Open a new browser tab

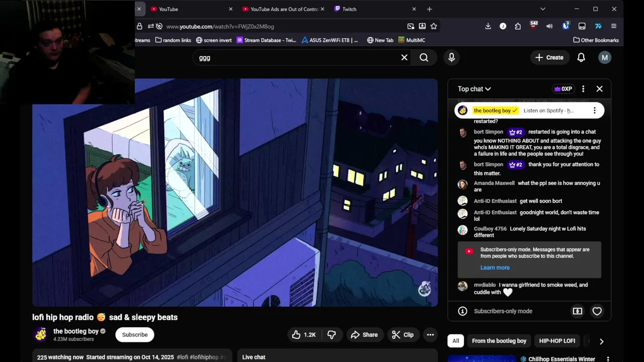(x=429, y=9)
